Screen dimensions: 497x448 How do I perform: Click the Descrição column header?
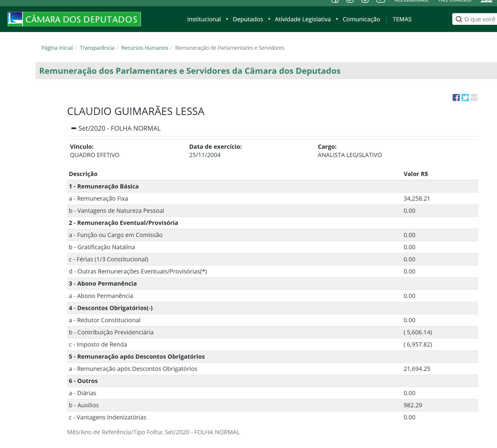[83, 174]
